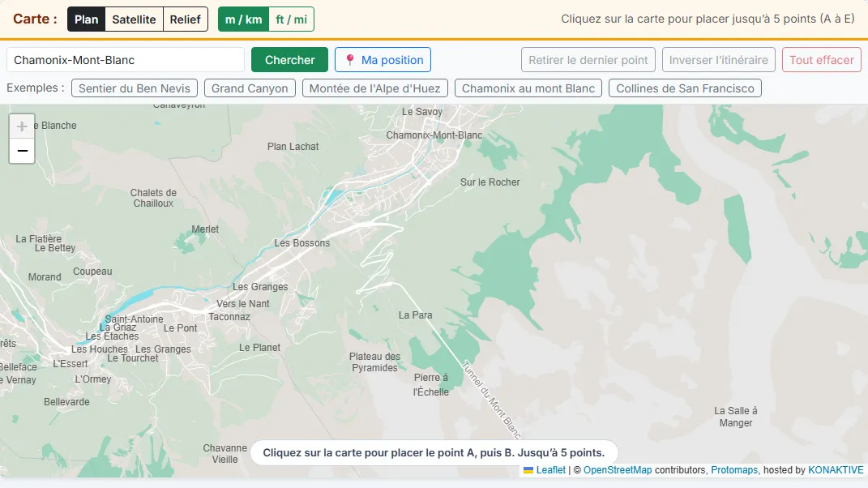Click Inverser l'itinéraire button
The image size is (868, 488).
(x=719, y=60)
